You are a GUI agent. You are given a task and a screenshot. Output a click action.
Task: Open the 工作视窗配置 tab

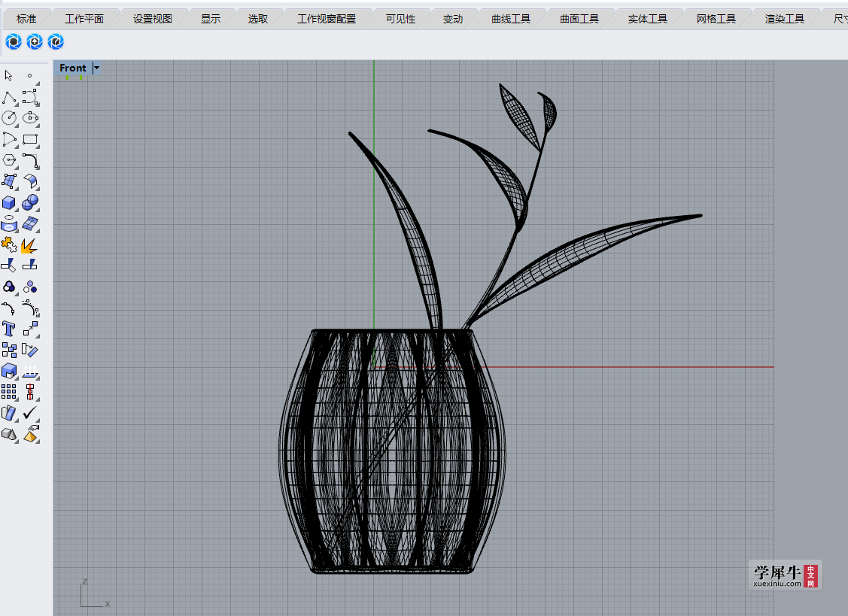tap(327, 19)
